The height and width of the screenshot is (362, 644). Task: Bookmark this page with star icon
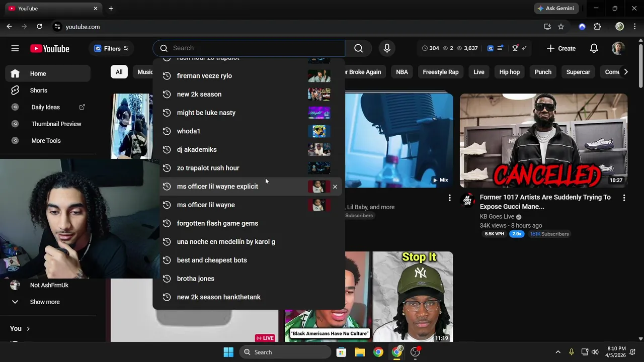pyautogui.click(x=561, y=27)
